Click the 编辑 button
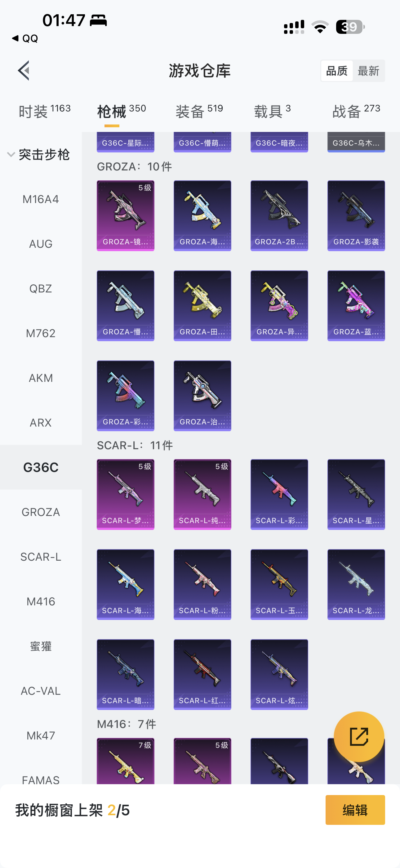 (x=355, y=810)
